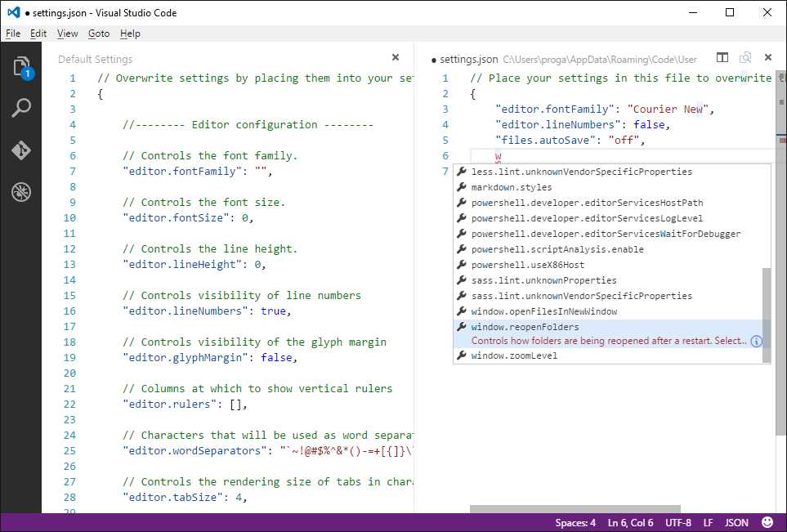787x532 pixels.
Task: Click the false value of editor.lineNumbers in settings.json
Action: click(648, 125)
